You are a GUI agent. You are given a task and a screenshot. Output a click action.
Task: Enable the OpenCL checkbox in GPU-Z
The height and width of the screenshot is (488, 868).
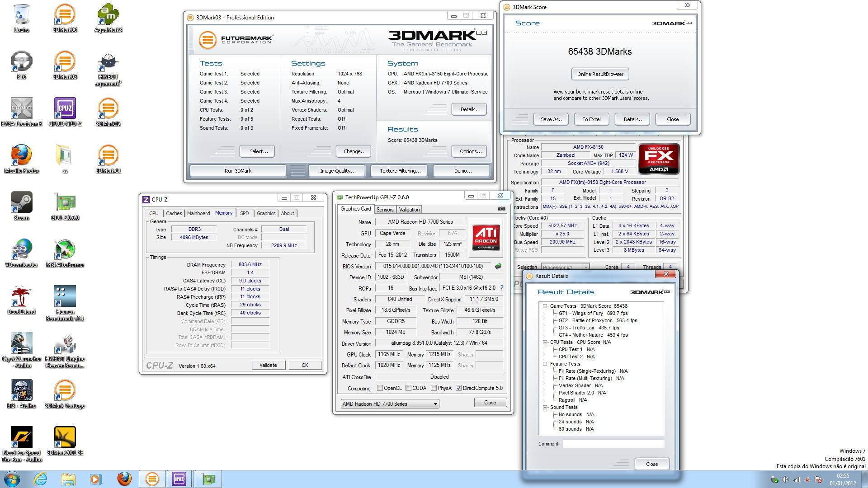380,388
